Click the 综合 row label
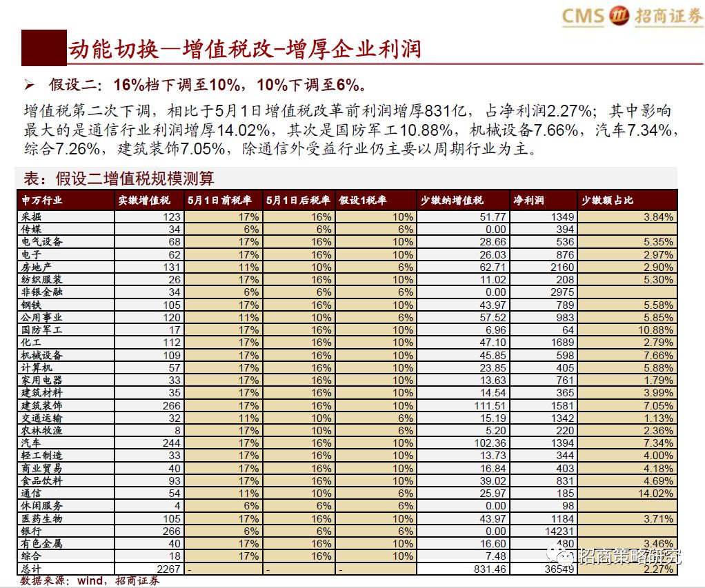 31,556
